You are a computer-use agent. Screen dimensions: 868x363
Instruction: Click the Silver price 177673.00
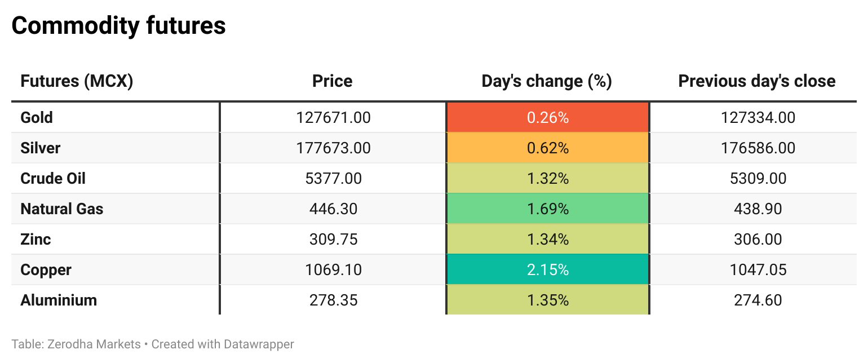pyautogui.click(x=333, y=148)
